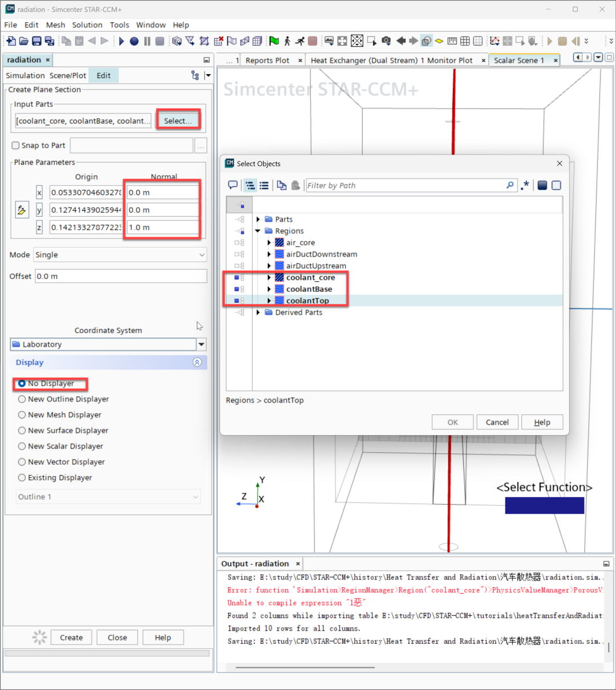Click the Select... button for Input Parts
This screenshot has height=690, width=616.
pos(178,121)
